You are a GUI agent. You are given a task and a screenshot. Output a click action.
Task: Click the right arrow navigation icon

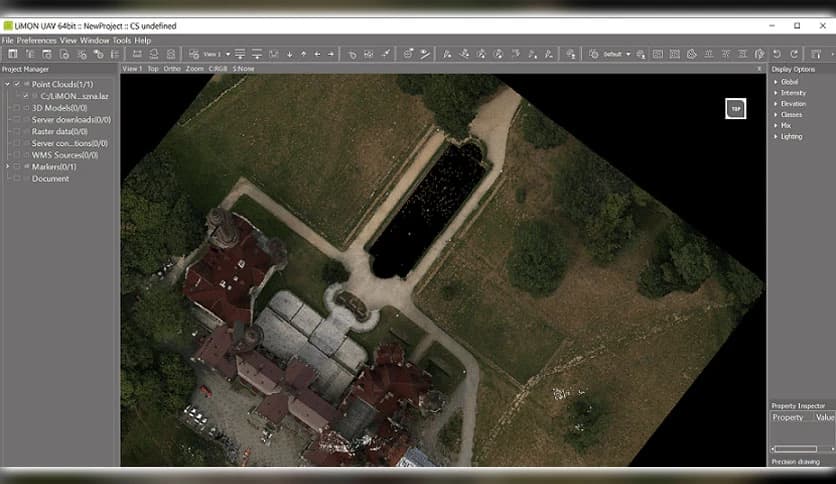[331, 54]
